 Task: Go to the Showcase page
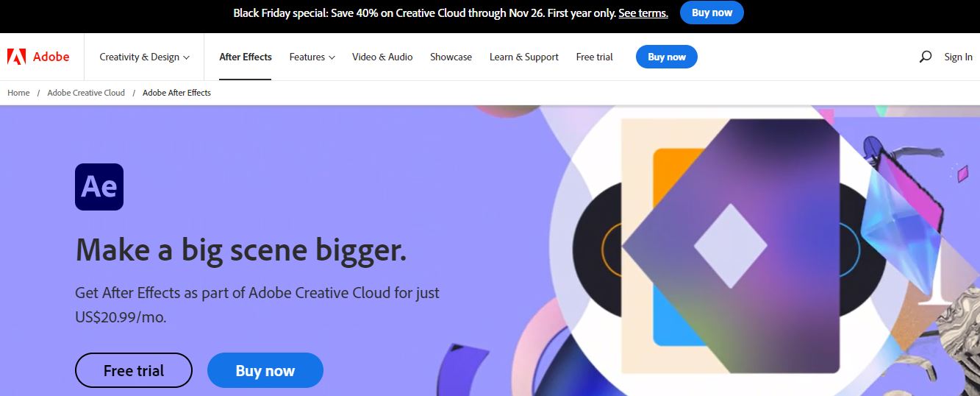point(451,57)
